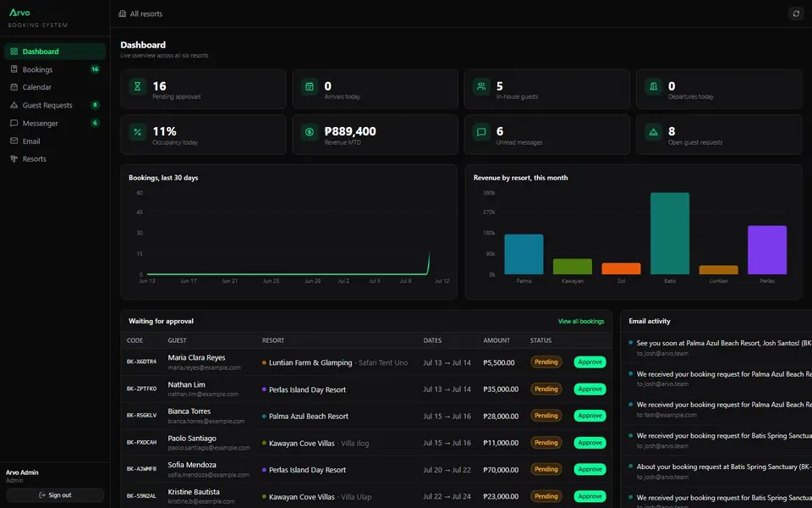Image resolution: width=812 pixels, height=508 pixels.
Task: Select the Sol bar in revenue chart
Action: [x=621, y=268]
